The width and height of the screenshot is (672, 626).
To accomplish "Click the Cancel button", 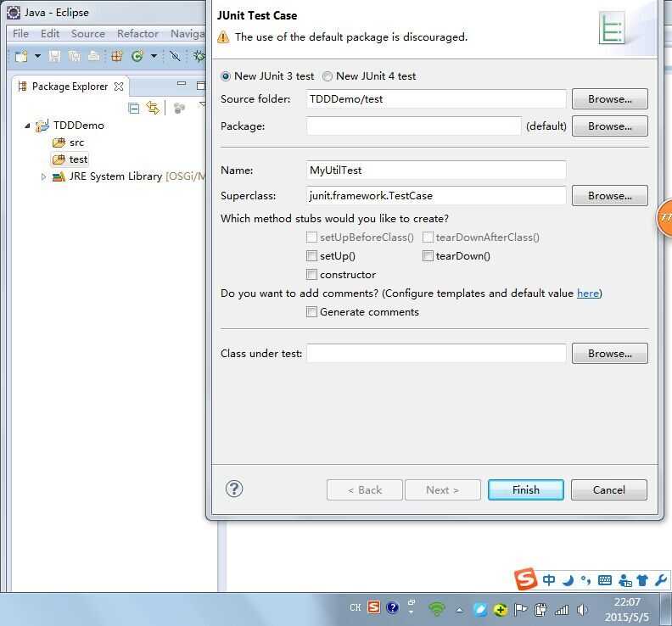I will coord(608,490).
